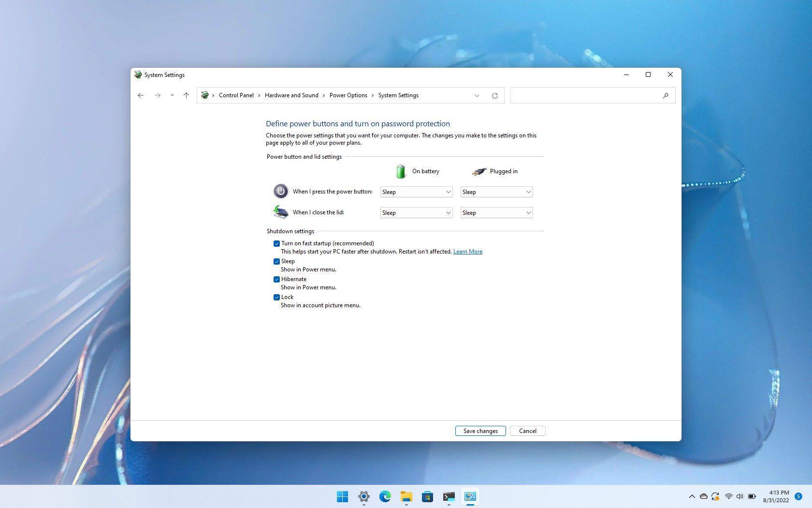Open Hardware and Sound from the breadcrumb
Viewport: 812px width, 508px height.
(291, 95)
